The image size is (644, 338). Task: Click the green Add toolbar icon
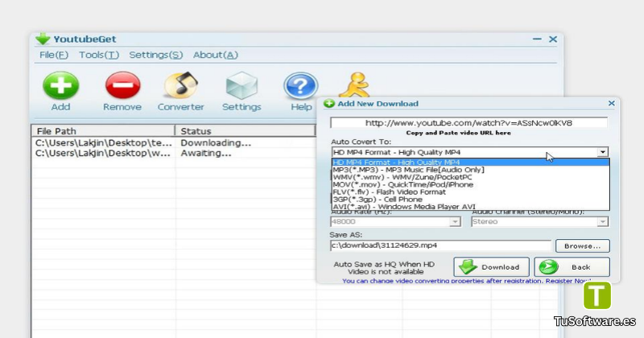click(61, 85)
